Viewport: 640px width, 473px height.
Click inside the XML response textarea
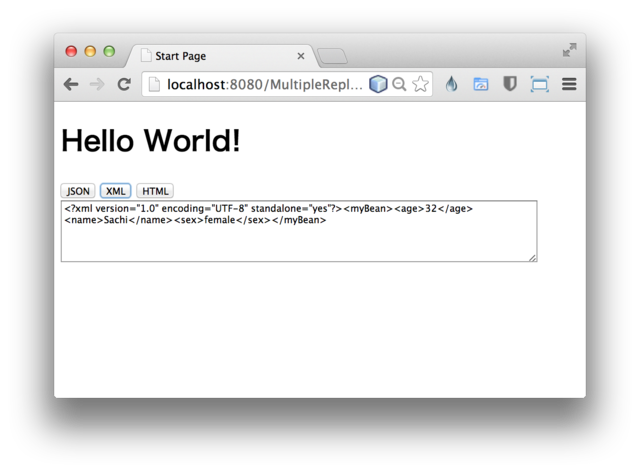pyautogui.click(x=298, y=240)
